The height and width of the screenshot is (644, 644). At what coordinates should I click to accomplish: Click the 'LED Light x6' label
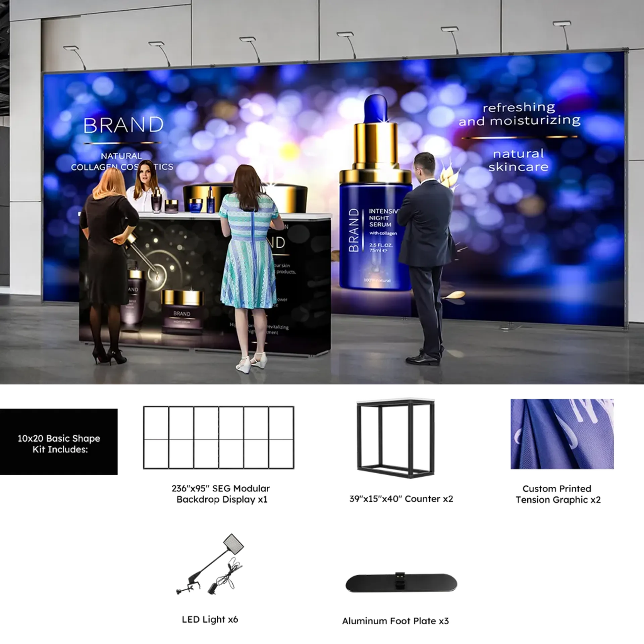click(210, 620)
